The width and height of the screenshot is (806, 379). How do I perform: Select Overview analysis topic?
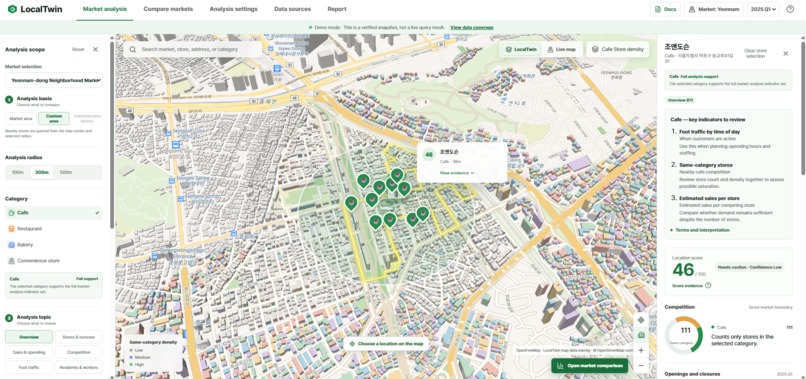point(29,337)
